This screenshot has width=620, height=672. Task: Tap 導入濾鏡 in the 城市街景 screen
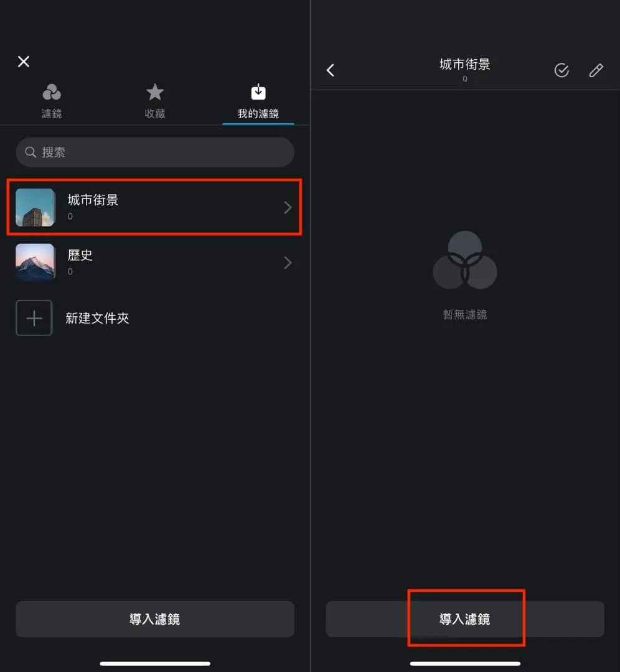tap(465, 619)
